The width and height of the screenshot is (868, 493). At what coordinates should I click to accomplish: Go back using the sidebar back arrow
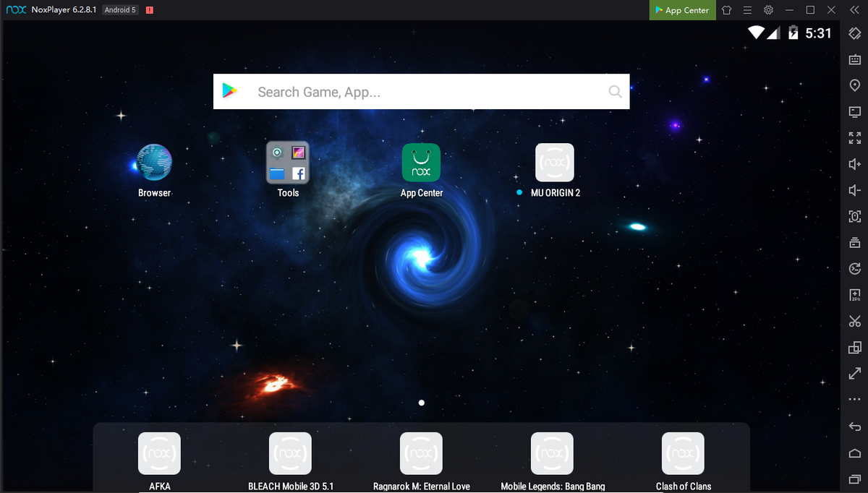tap(854, 426)
